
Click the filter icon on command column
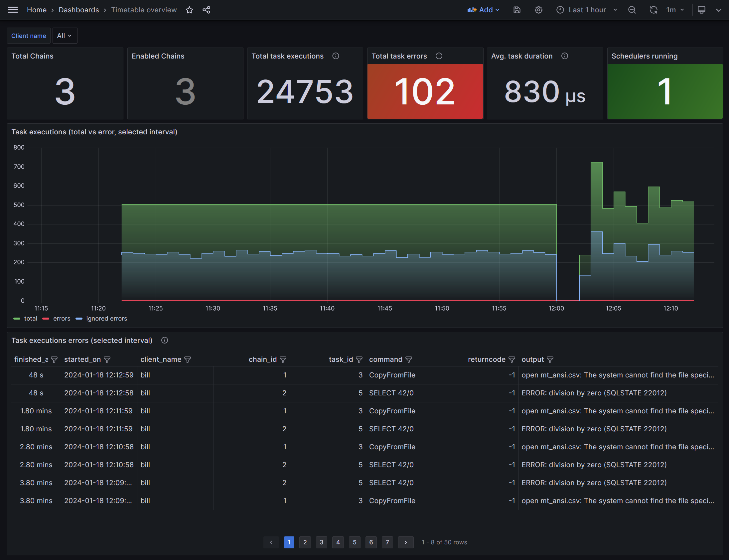coord(409,360)
